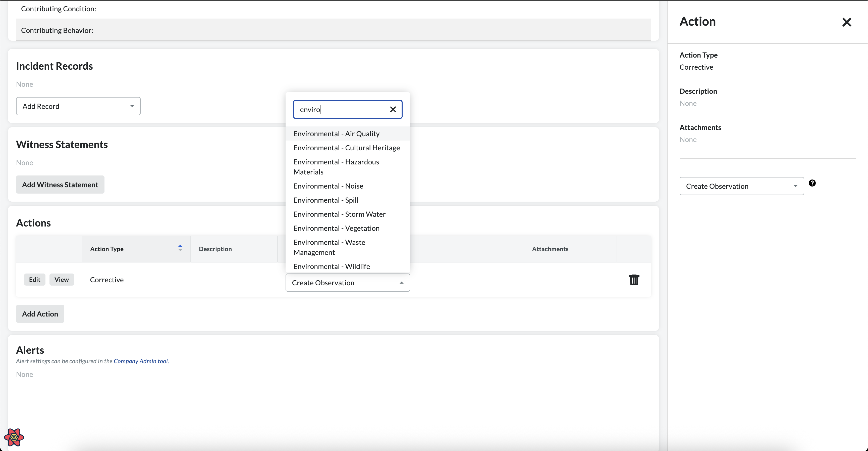Image resolution: width=868 pixels, height=451 pixels.
Task: Select Environmental - Storm Water
Action: (x=339, y=214)
